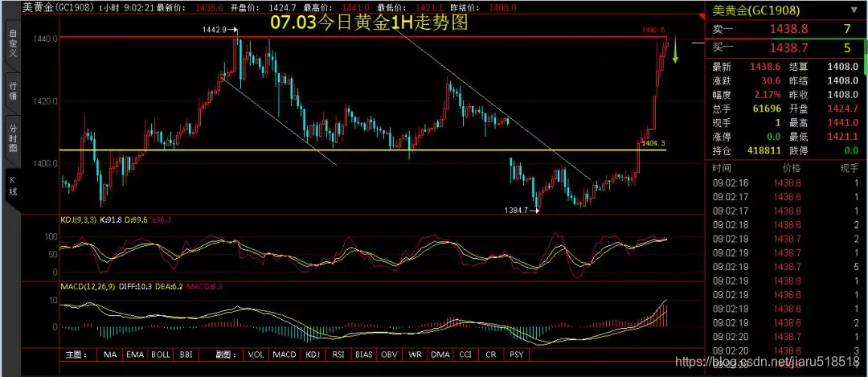
Task: Click the green quote panel scrollbar
Action: tap(866, 55)
